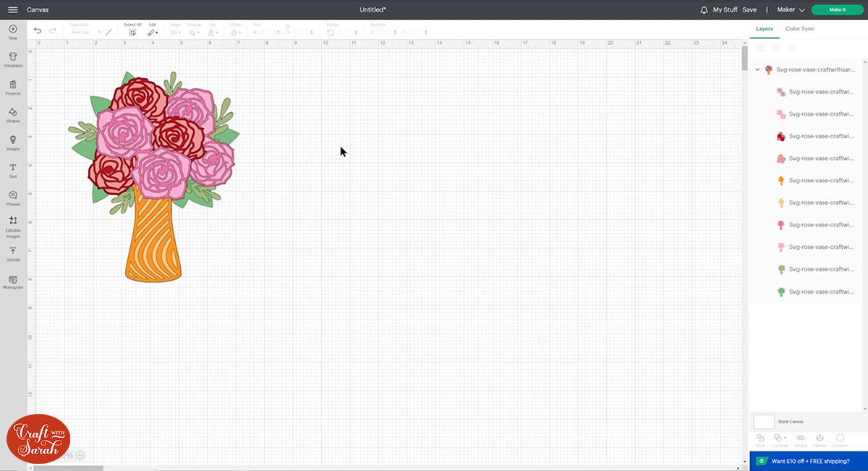Toggle the size lock aspect ratio

point(288,26)
